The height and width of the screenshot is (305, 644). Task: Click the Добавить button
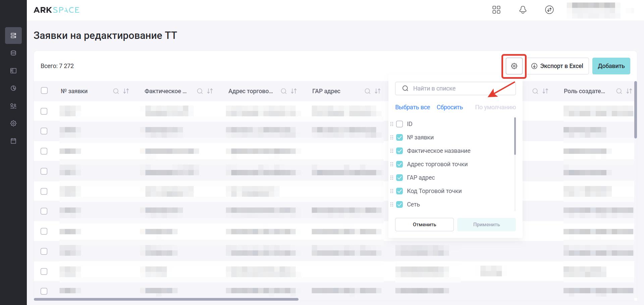611,66
